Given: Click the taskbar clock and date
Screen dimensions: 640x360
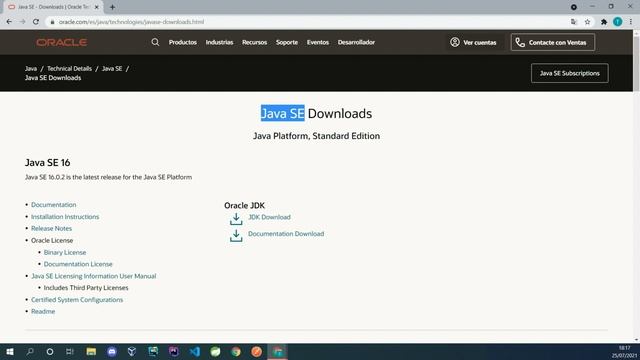Looking at the screenshot, I should (624, 352).
